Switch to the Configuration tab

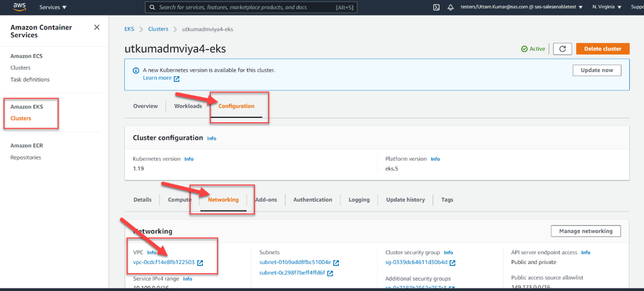[x=237, y=106]
